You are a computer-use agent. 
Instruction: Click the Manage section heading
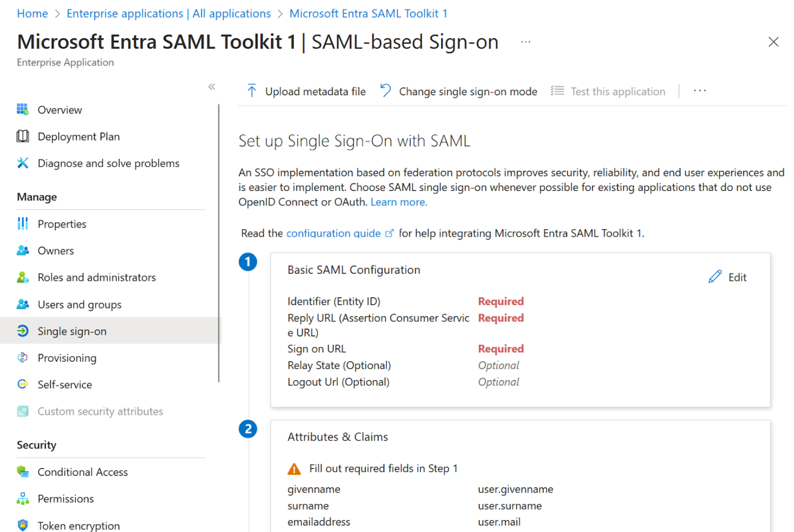[x=37, y=197]
